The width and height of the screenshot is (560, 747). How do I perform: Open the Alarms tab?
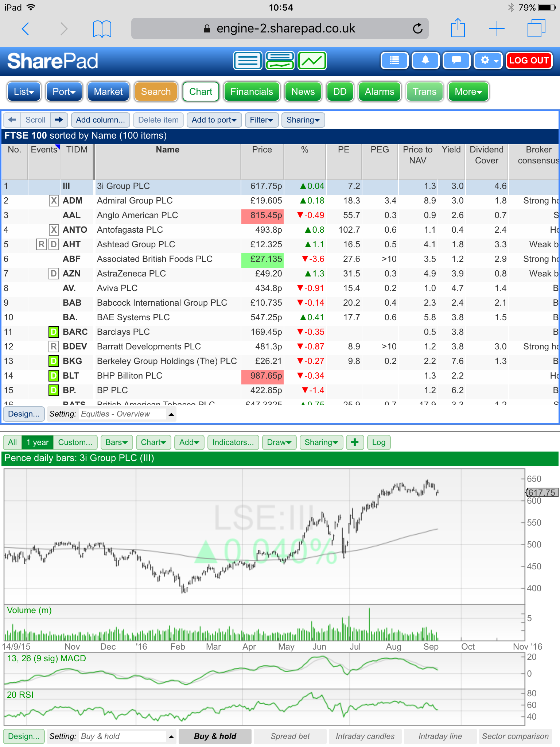tap(380, 92)
